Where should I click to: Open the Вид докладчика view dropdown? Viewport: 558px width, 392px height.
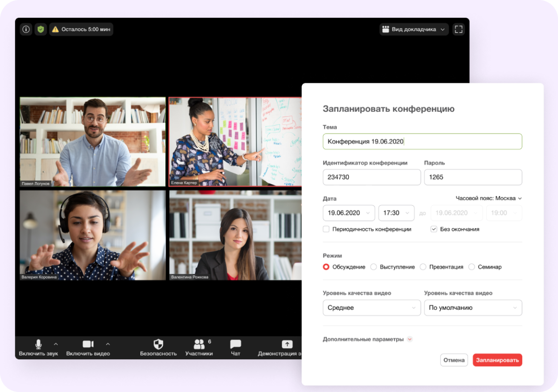coord(413,29)
